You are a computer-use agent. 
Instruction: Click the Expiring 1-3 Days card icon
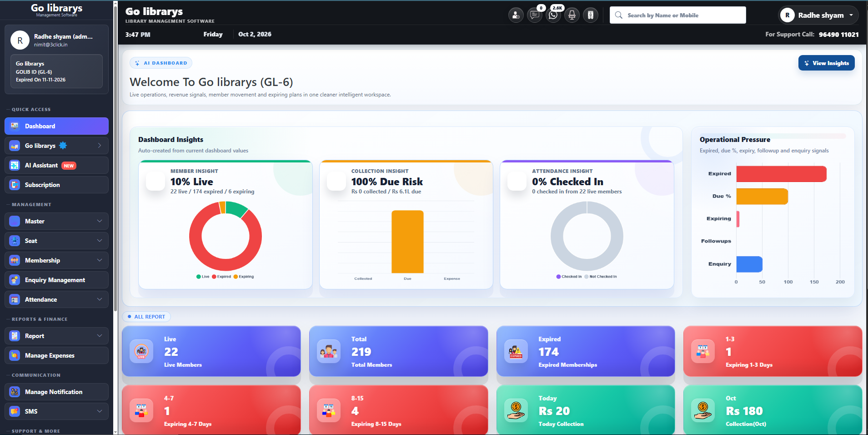tap(703, 351)
